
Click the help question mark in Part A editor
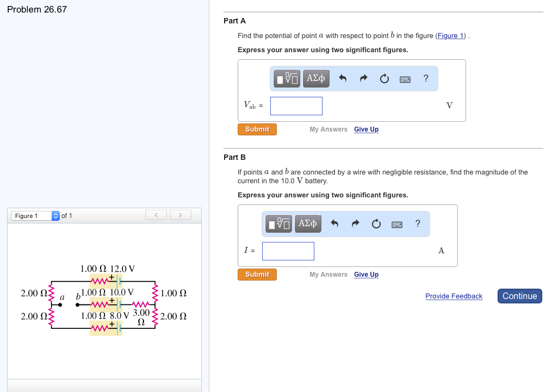click(x=425, y=78)
